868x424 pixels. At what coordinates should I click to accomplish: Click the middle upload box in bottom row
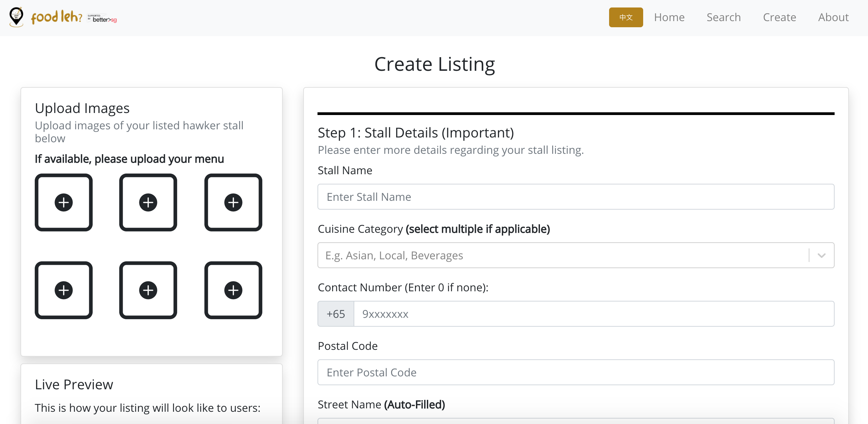coord(148,290)
